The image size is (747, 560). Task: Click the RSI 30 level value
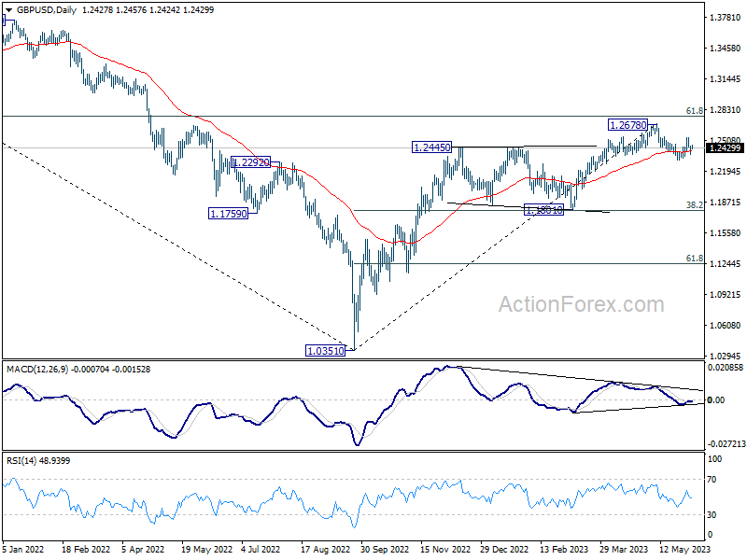pyautogui.click(x=712, y=515)
